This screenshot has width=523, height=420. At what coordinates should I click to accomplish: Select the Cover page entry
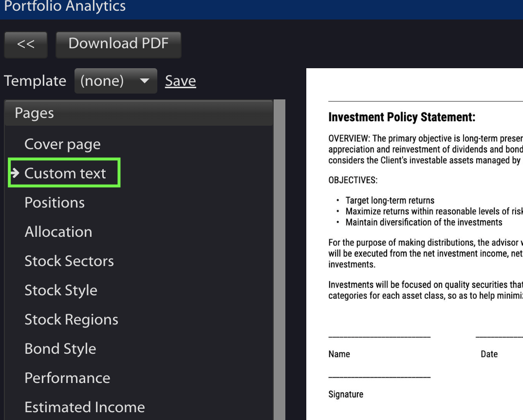coord(62,144)
